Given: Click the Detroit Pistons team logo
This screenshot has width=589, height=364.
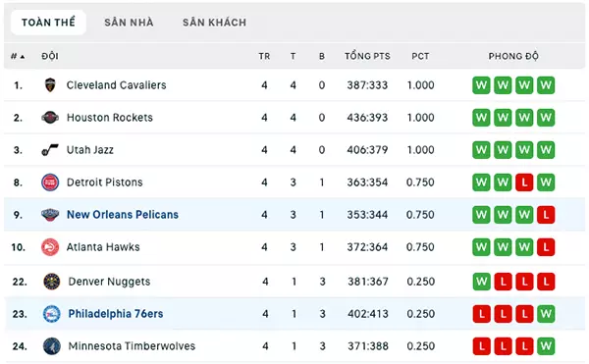Looking at the screenshot, I should 50,182.
